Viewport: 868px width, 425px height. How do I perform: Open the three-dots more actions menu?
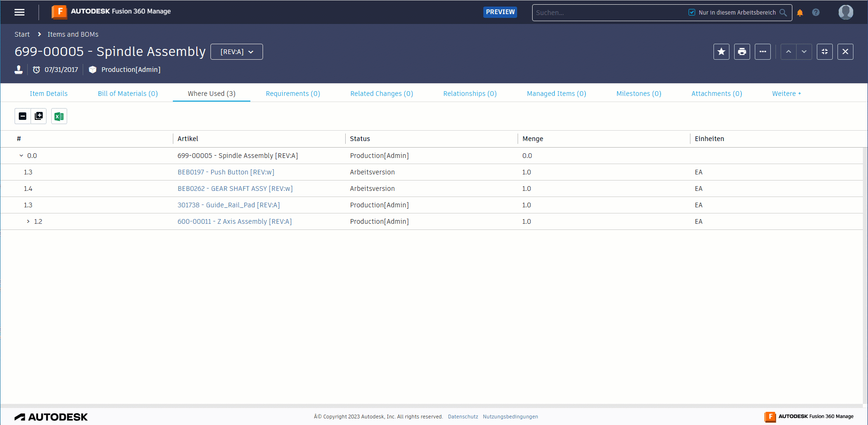tap(763, 52)
